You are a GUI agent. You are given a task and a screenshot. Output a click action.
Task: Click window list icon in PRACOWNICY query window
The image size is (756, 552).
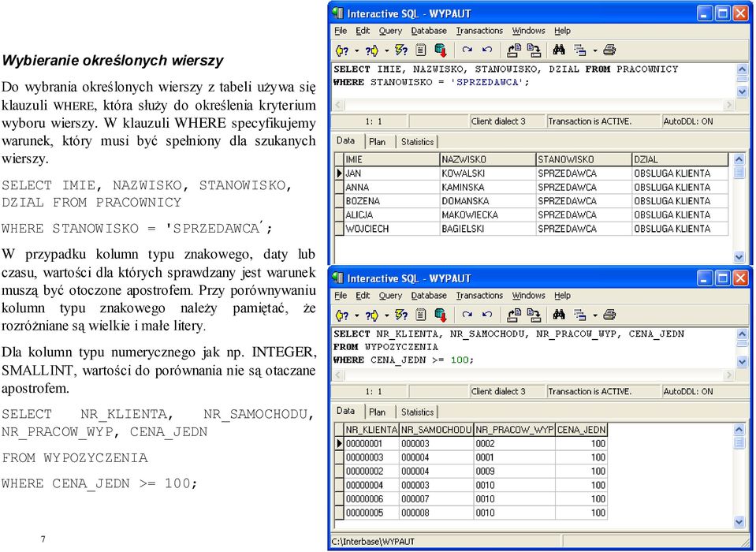[580, 50]
